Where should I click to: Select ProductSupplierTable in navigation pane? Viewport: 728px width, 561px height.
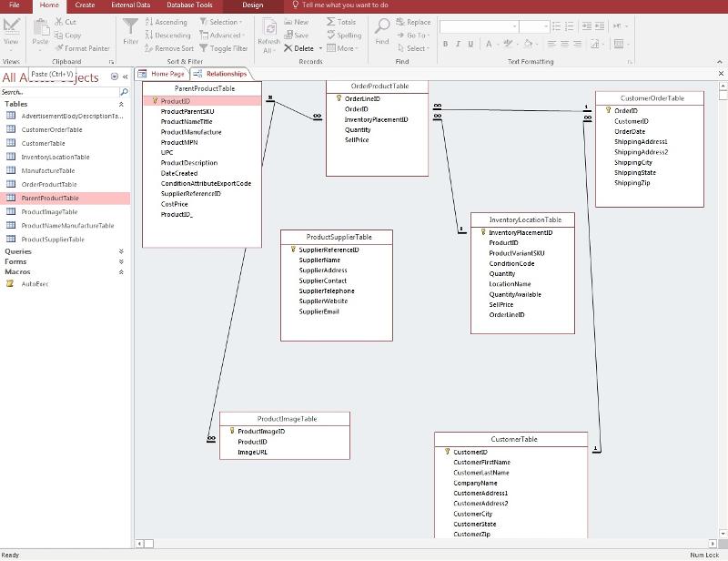tap(53, 240)
